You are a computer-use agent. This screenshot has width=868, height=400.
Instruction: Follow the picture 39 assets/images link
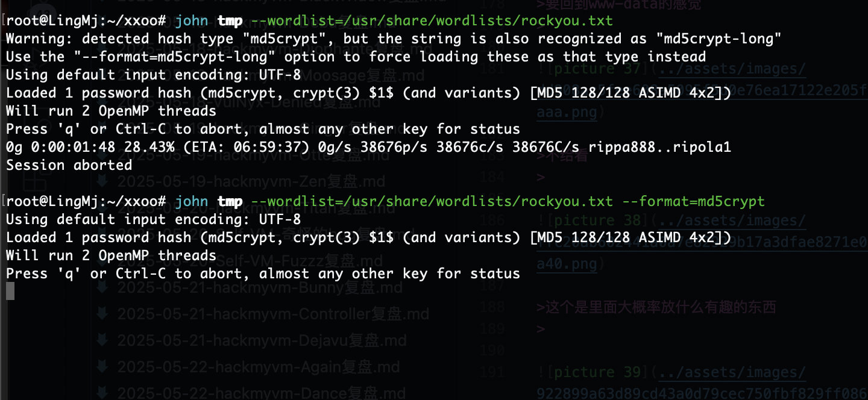tap(732, 372)
